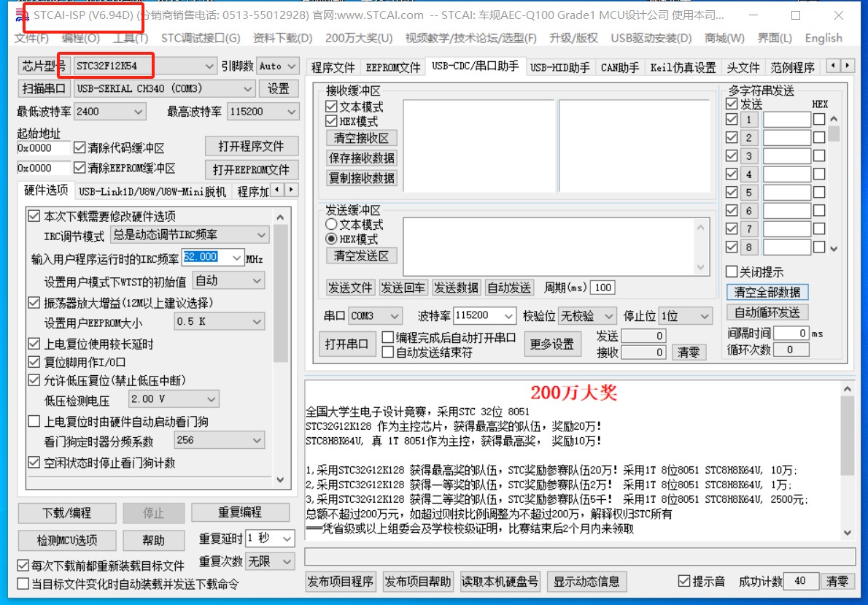Viewport: 868px width, 605px height.
Task: Click the IRC frequency 52.000 input field
Action: coord(205,257)
